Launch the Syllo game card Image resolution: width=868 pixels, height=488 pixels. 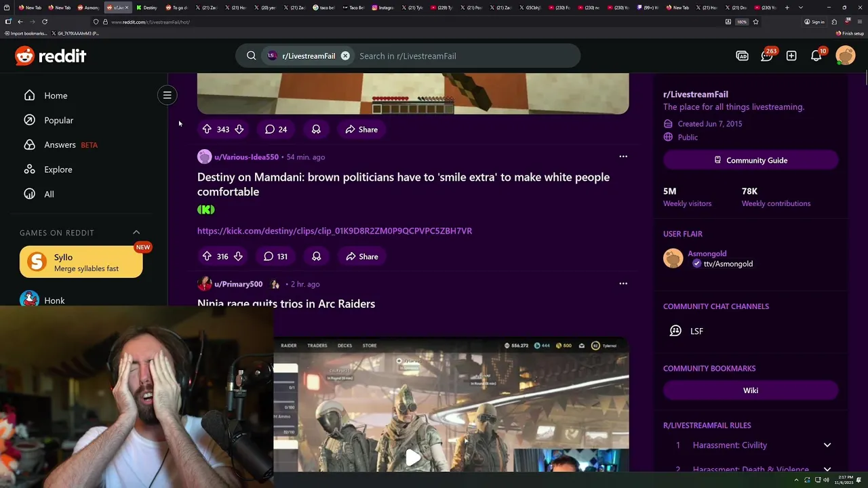click(x=81, y=262)
